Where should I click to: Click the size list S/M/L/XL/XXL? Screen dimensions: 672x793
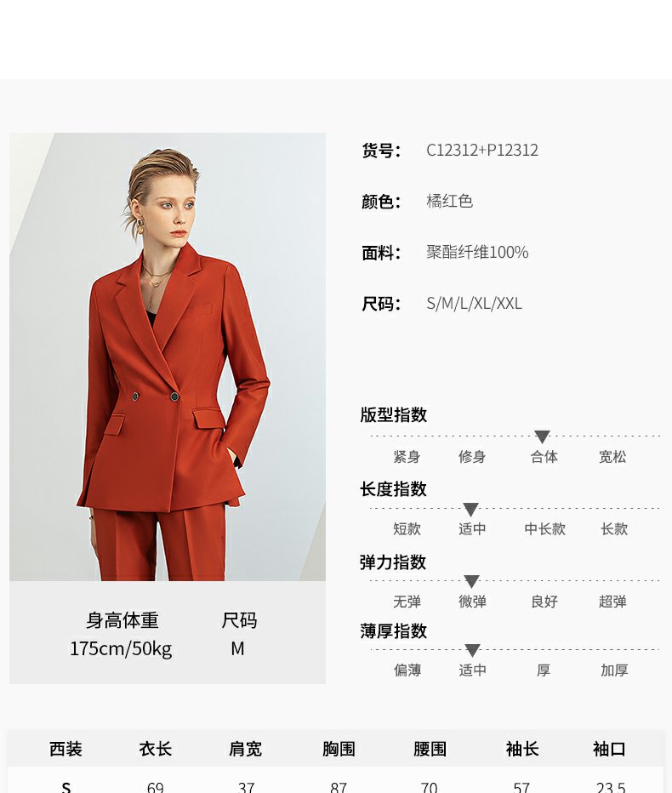(x=474, y=304)
